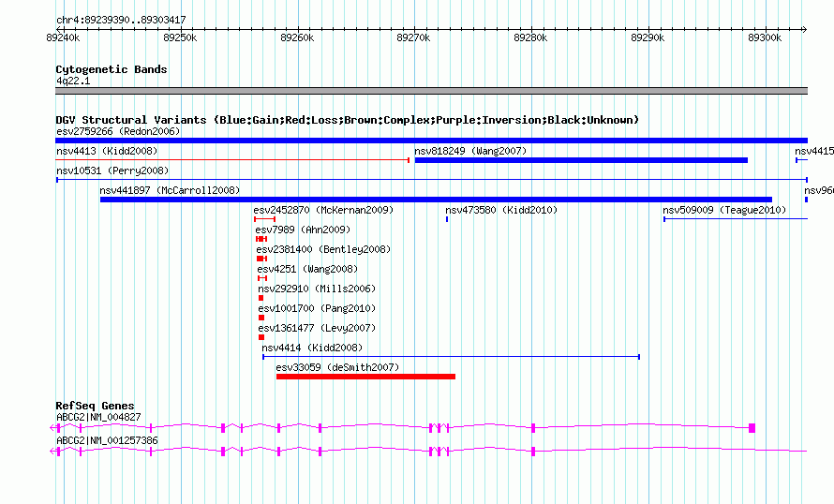
Task: Click the 89240k ruler tick label
Action: coord(64,37)
